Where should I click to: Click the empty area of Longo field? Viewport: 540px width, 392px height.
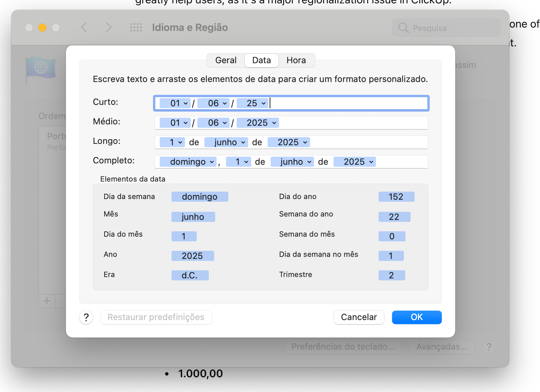(368, 142)
